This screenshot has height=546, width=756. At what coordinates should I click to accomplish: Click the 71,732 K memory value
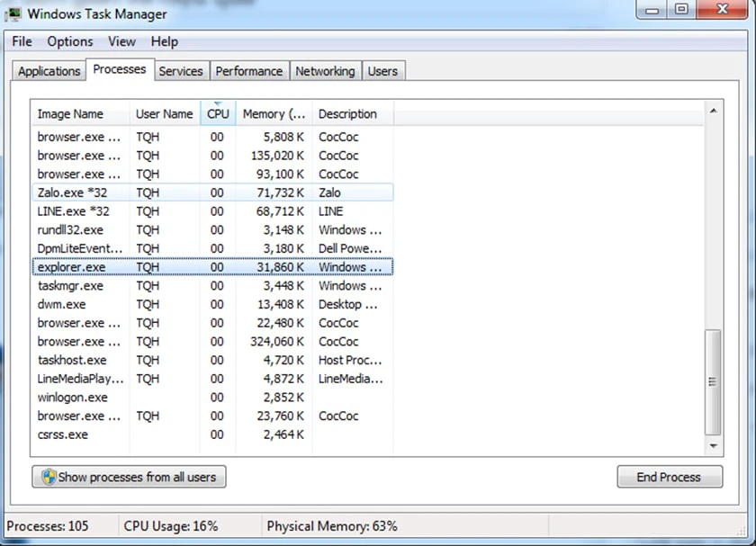[x=280, y=192]
